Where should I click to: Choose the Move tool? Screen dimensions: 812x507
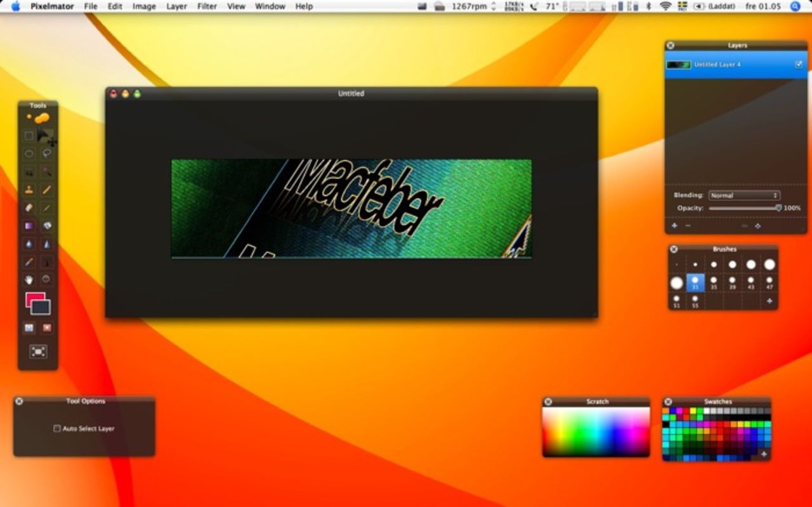(48, 136)
